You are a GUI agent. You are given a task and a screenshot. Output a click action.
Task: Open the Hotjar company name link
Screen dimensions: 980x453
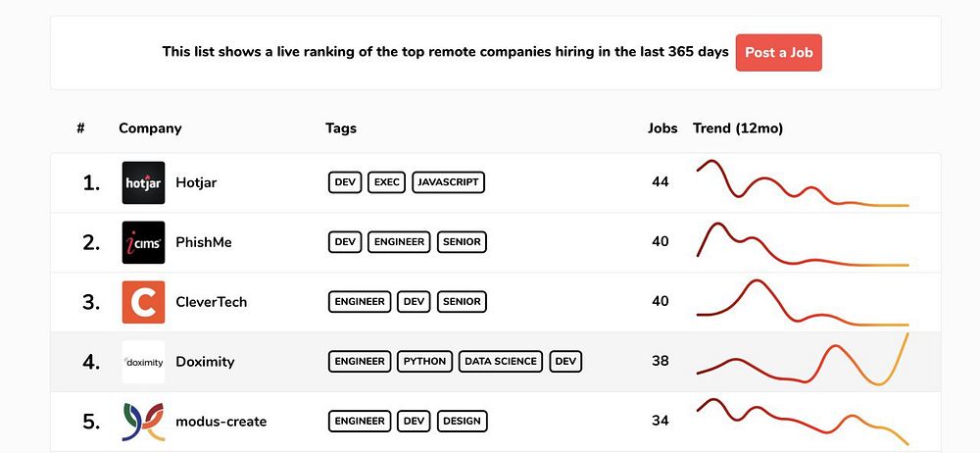[x=196, y=182]
